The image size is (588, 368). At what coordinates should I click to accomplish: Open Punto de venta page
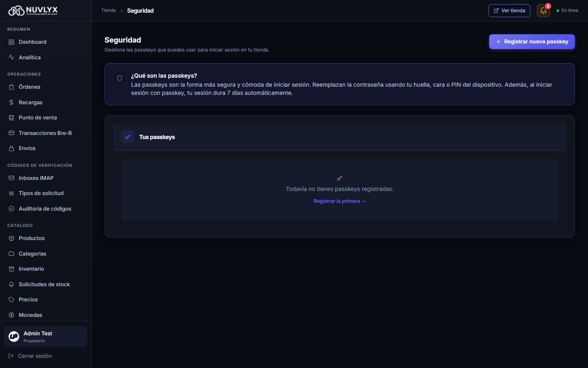coord(45,118)
